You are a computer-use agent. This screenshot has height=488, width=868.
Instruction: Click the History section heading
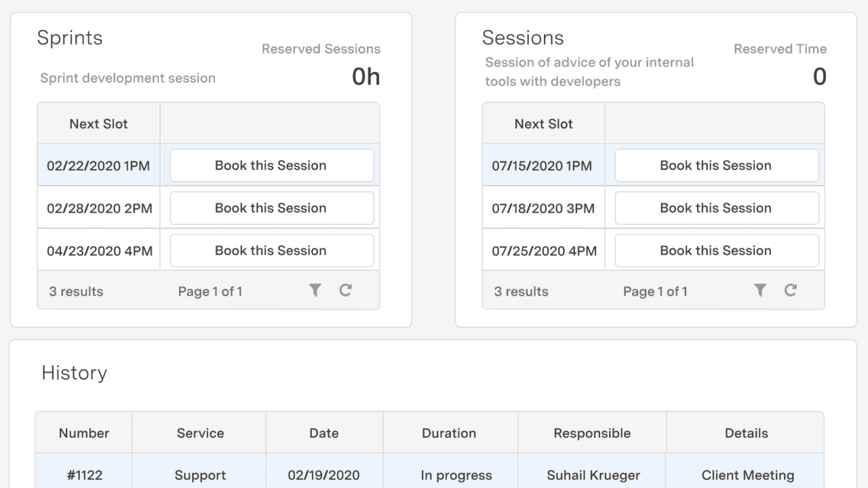coord(75,373)
